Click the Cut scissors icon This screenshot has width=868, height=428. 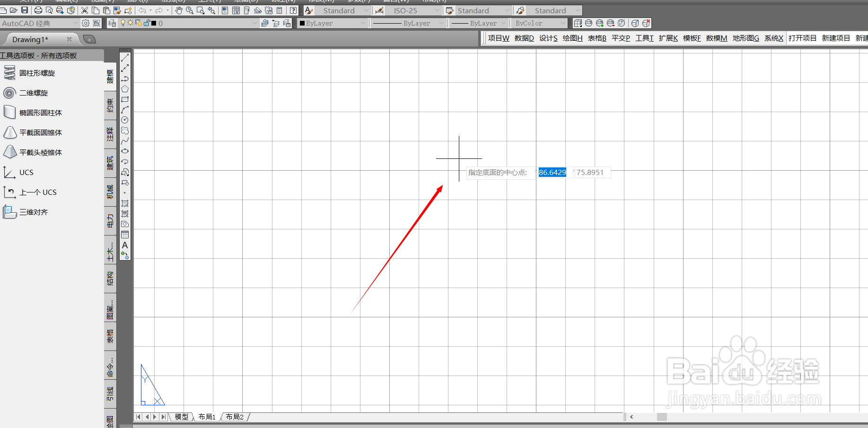85,10
